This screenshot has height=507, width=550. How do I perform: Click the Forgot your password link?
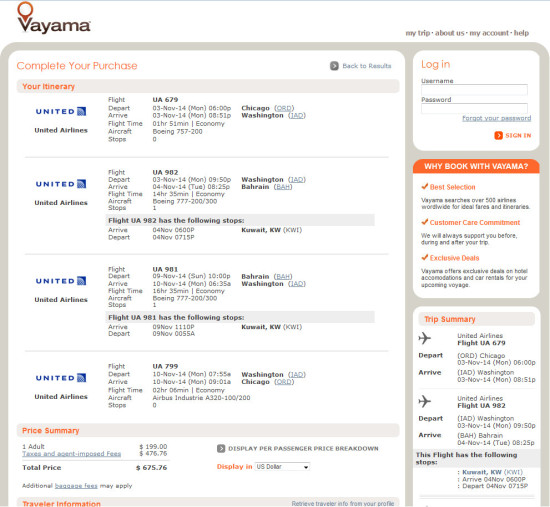[x=496, y=118]
